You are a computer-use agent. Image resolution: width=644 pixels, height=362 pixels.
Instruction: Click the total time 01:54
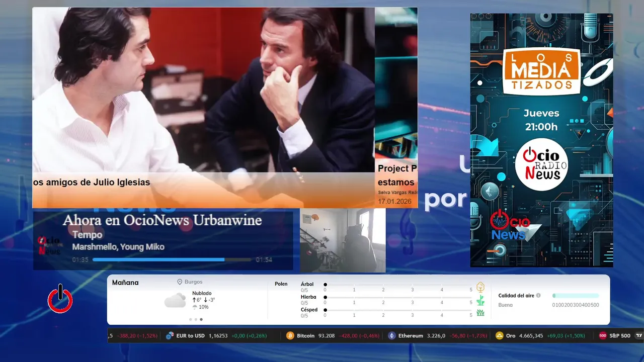coord(264,260)
